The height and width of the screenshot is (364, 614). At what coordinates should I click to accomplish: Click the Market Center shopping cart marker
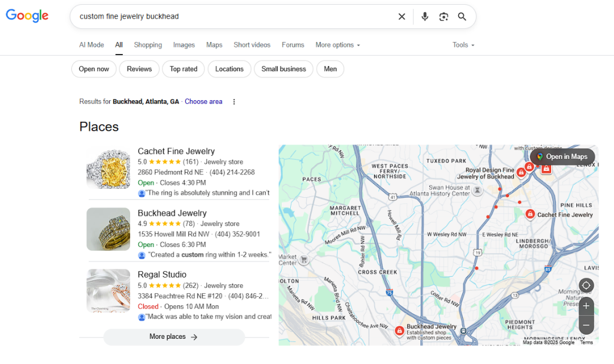304,260
